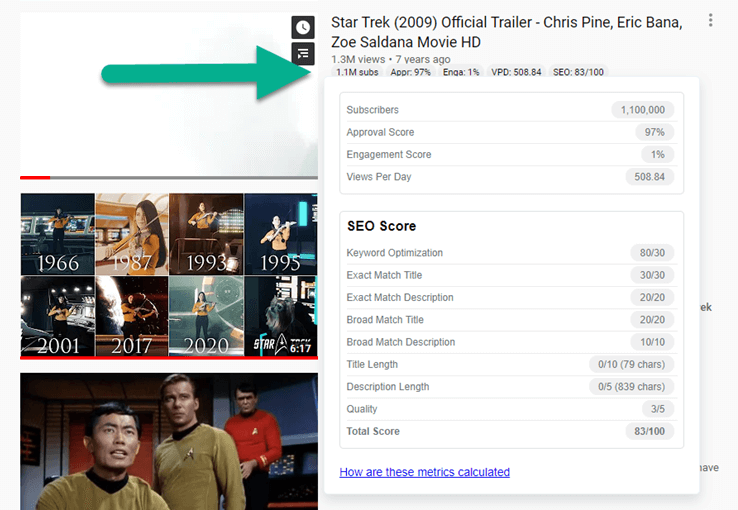Image resolution: width=738 pixels, height=510 pixels.
Task: Click the 'VPD: 508.84' badge
Action: pos(516,72)
